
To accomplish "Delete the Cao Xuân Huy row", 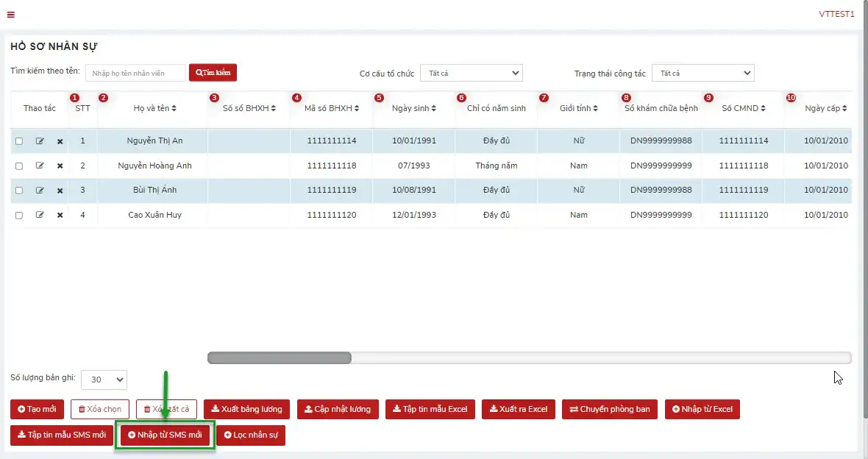I will 60,215.
